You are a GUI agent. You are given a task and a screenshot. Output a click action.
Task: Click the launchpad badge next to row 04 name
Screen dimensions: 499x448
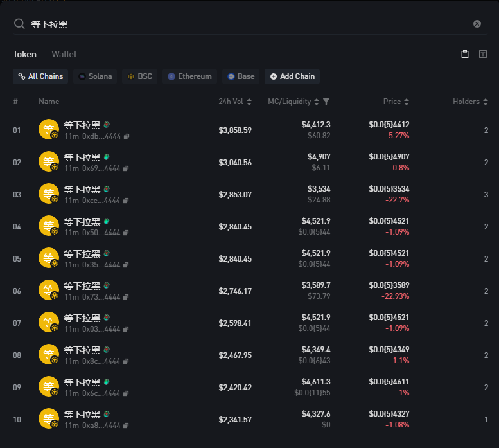point(107,221)
